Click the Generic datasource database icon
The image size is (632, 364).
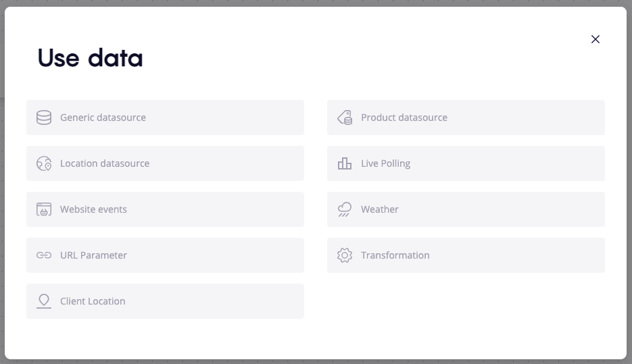tap(44, 118)
